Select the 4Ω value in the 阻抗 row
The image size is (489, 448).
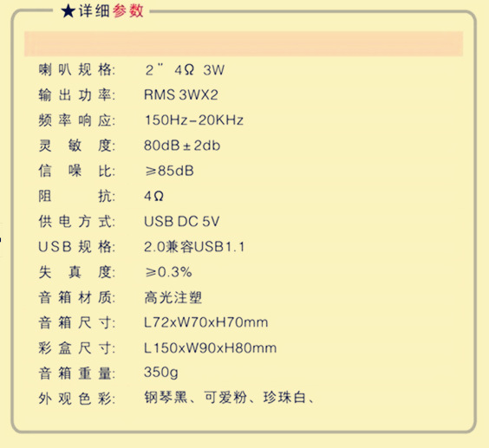click(153, 196)
